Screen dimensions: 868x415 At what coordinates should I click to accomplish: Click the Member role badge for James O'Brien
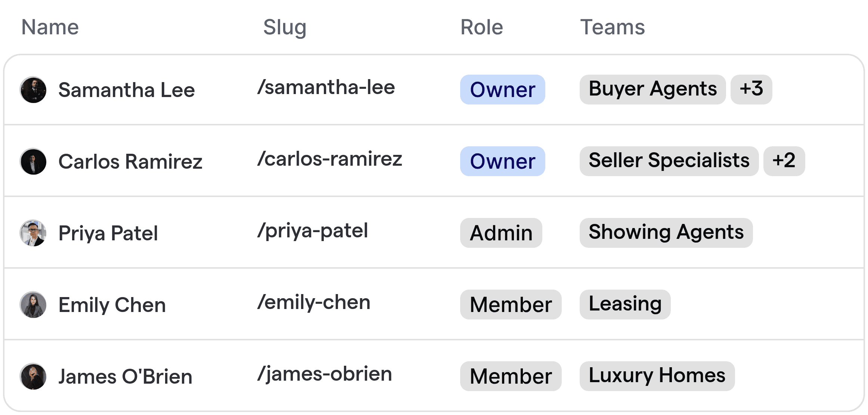point(510,376)
